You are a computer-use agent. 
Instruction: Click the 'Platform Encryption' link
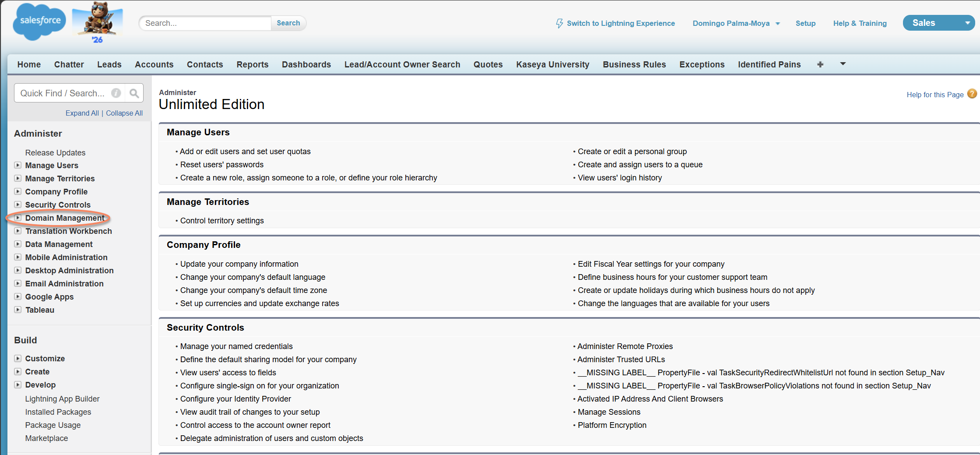tap(612, 425)
